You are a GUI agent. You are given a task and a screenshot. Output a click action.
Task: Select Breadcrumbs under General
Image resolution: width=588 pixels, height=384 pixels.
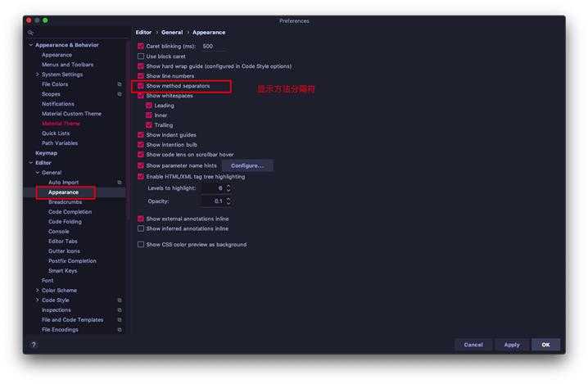[x=66, y=202]
